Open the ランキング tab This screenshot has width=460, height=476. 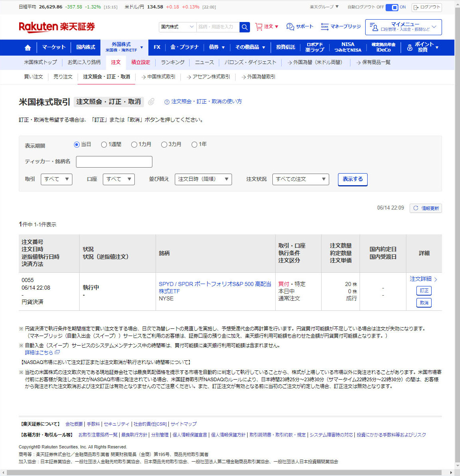(172, 62)
